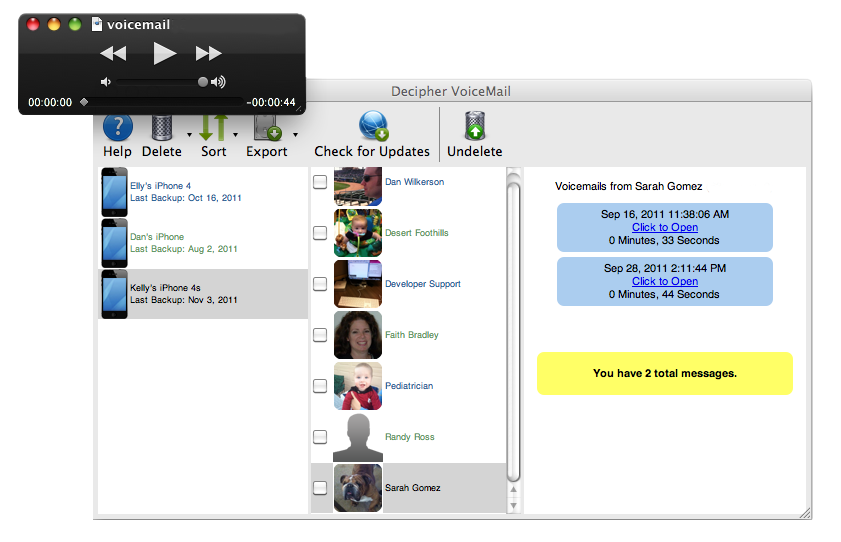The width and height of the screenshot is (841, 542).
Task: Select the Pediatrician contact name
Action: point(409,386)
